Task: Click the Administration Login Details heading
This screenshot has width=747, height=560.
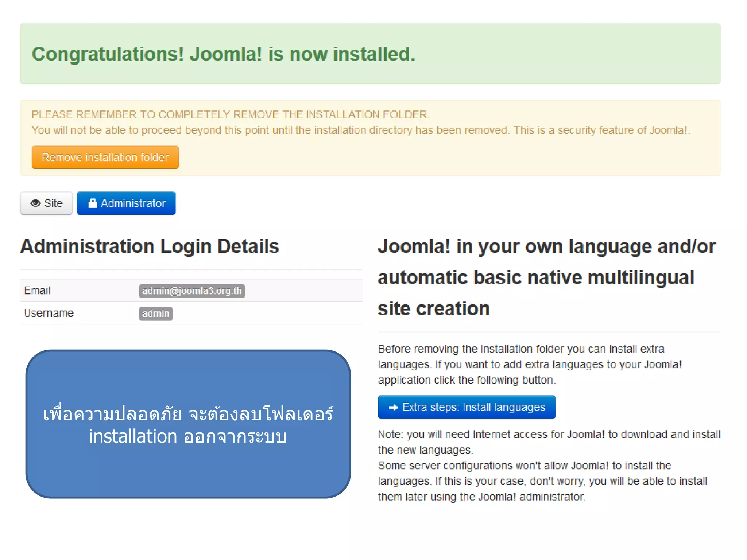Action: coord(150,246)
